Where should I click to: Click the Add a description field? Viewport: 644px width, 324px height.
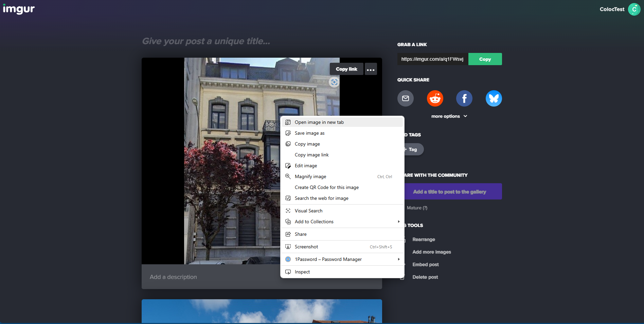coord(211,277)
